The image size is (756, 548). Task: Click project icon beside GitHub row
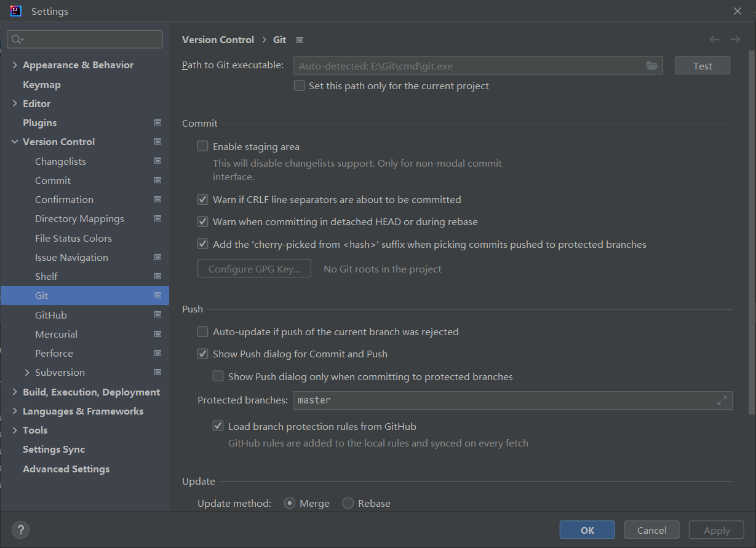point(158,315)
